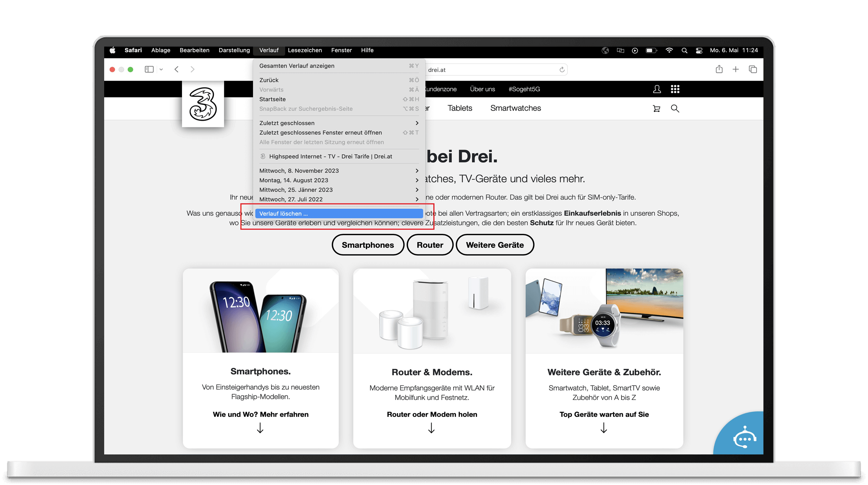Select Verlauf löschen menu entry
Screen dimensions: 868x485
339,213
